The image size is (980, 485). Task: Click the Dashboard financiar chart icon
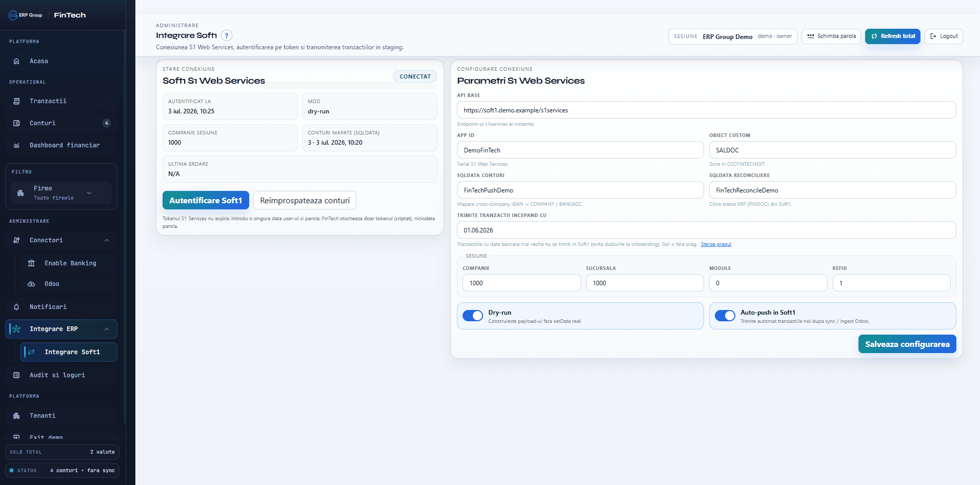point(16,145)
